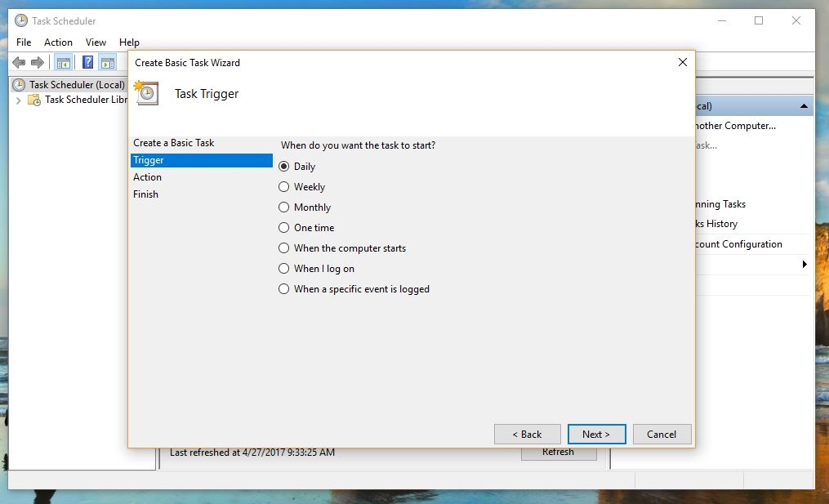Click the Forward arrow toolbar icon
Viewport: 829px width, 504px height.
(37, 63)
